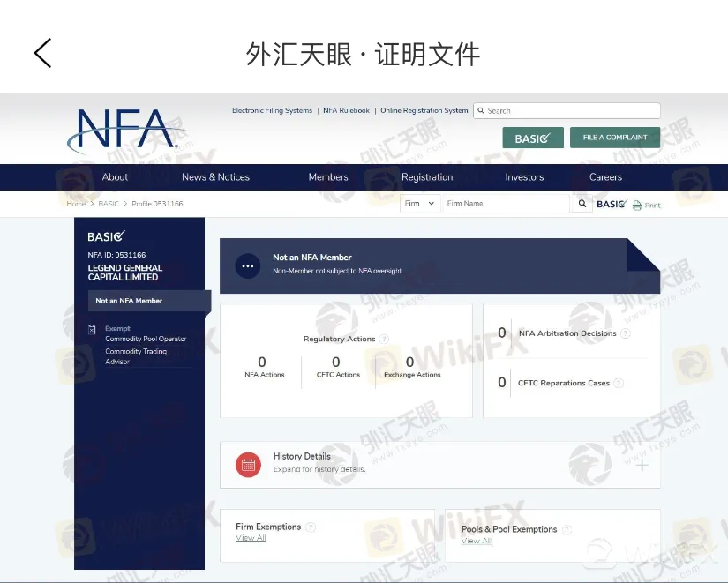Click Commodity Pool Operator in sidebar
The image size is (728, 583).
(146, 339)
